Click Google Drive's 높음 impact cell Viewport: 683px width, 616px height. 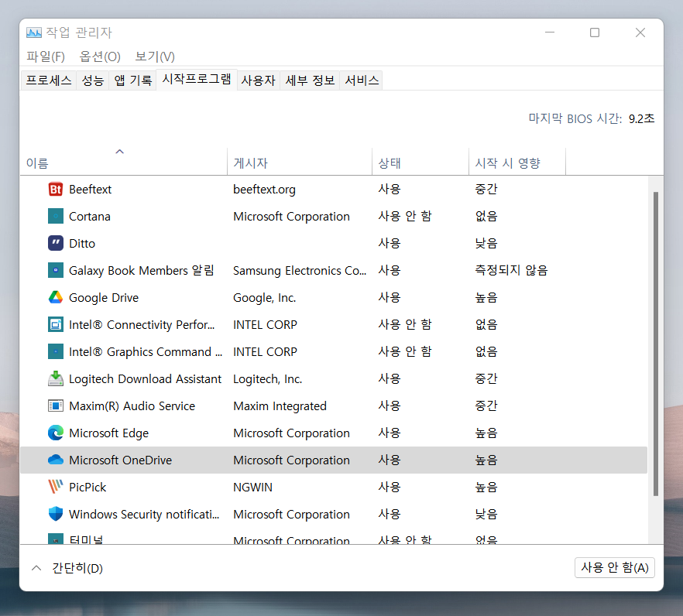(486, 297)
